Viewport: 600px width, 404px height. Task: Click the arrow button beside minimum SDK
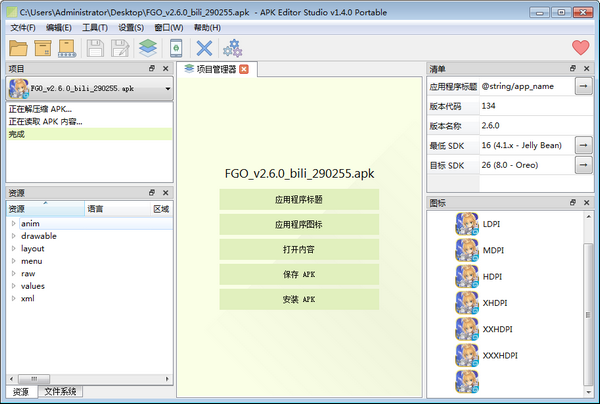(x=584, y=145)
